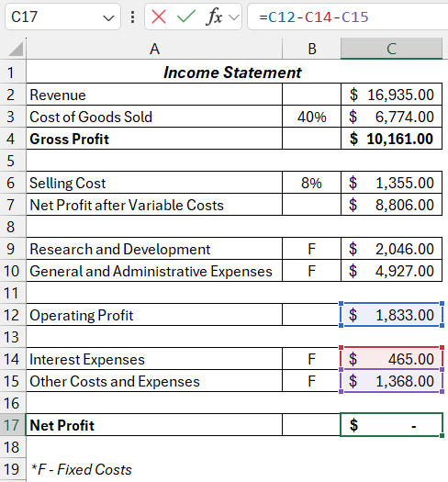Select row 17 header
This screenshot has width=448, height=482.
(13, 425)
